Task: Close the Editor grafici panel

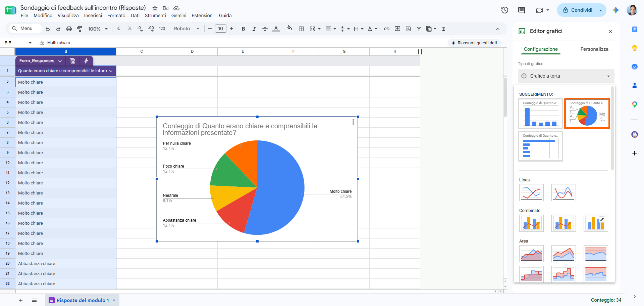Action: [610, 31]
